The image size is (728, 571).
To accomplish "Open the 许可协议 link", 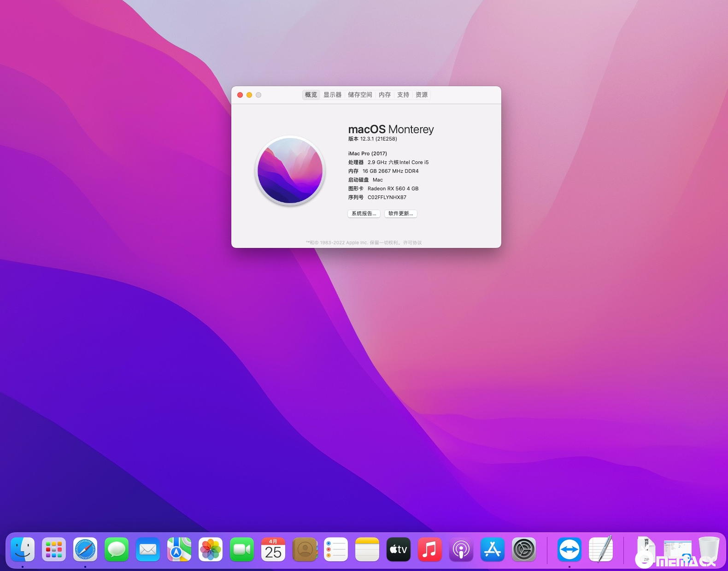I will click(x=412, y=242).
